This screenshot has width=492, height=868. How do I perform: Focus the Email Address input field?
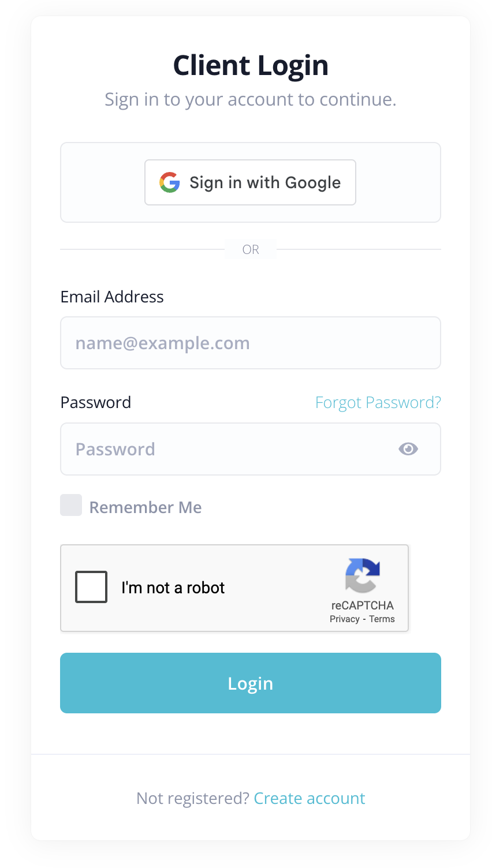(x=251, y=343)
